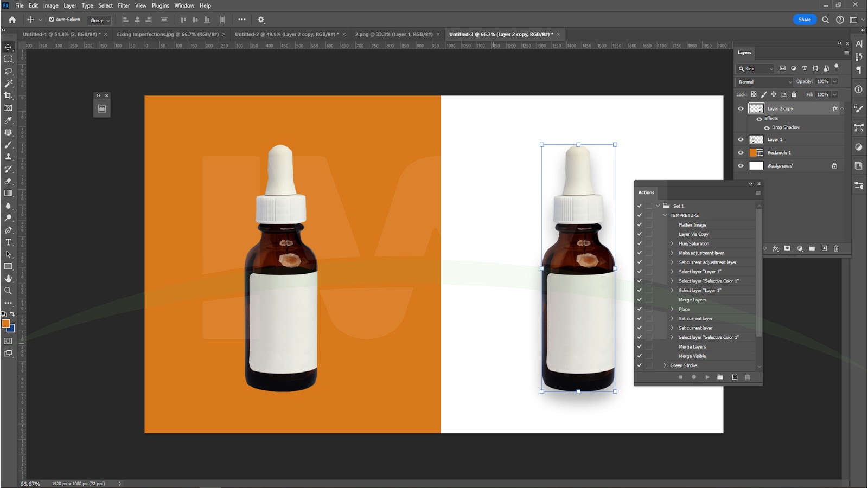Image resolution: width=868 pixels, height=488 pixels.
Task: Hide the Layer 1 layer
Action: (x=741, y=139)
